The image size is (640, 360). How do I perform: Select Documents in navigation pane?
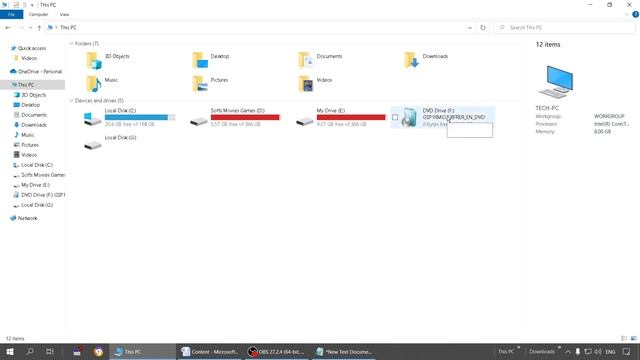pyautogui.click(x=34, y=115)
